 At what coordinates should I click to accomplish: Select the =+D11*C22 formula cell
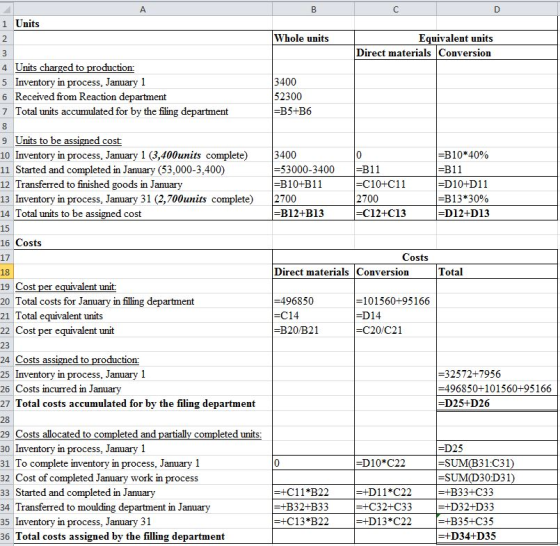(x=395, y=492)
